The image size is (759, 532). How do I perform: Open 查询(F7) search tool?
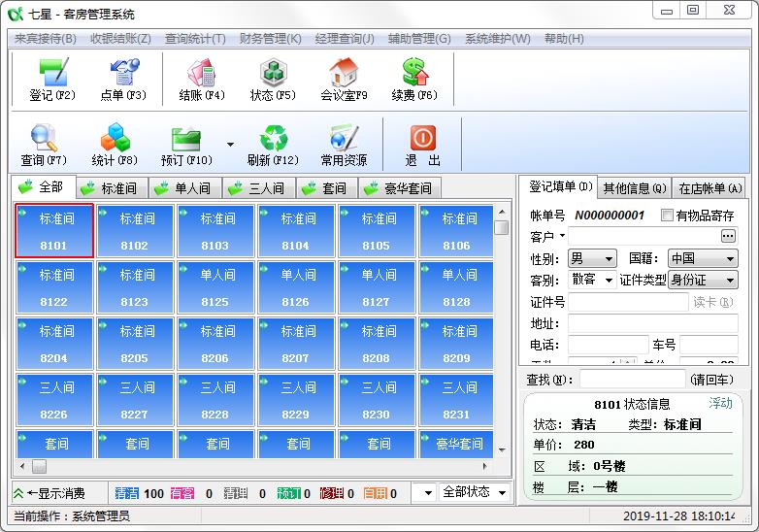coord(44,145)
